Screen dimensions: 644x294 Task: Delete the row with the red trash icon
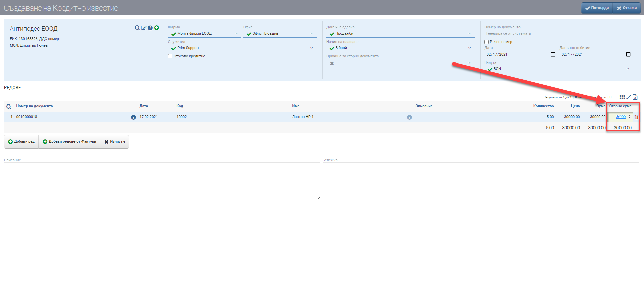coord(636,117)
